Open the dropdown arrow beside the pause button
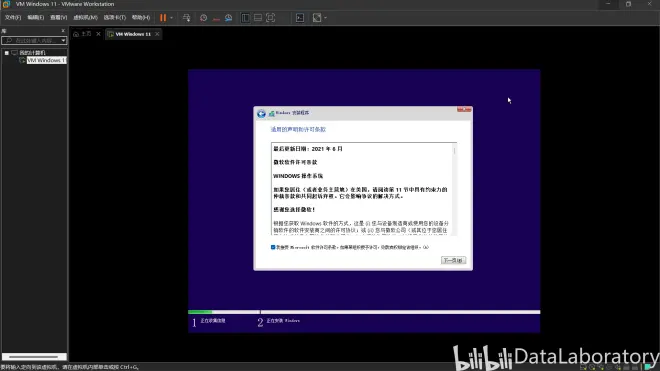Image resolution: width=660 pixels, height=371 pixels. [171, 18]
